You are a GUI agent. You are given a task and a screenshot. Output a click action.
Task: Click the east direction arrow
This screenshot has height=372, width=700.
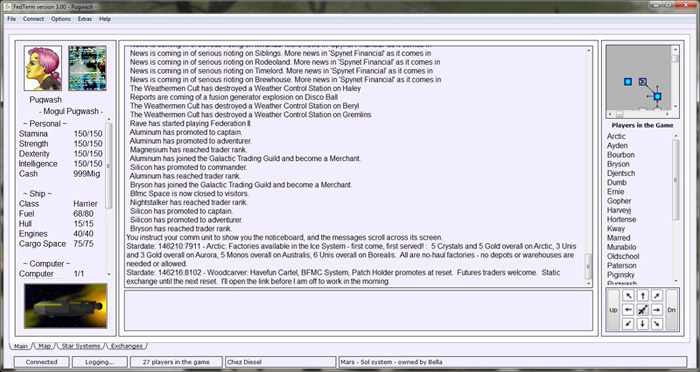pos(657,310)
